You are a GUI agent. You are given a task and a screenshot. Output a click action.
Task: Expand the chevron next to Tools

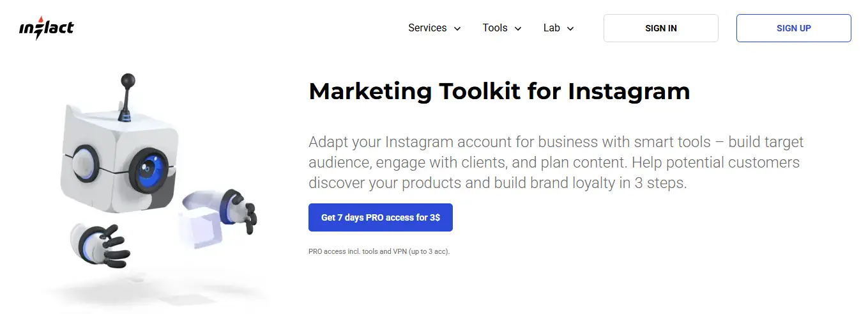tap(518, 29)
